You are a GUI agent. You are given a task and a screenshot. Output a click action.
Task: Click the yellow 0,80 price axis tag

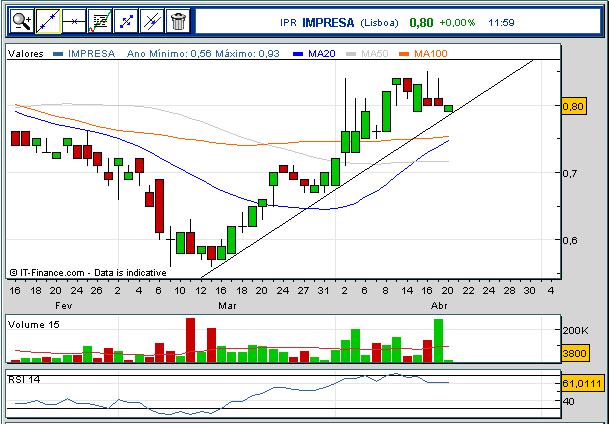coord(574,106)
